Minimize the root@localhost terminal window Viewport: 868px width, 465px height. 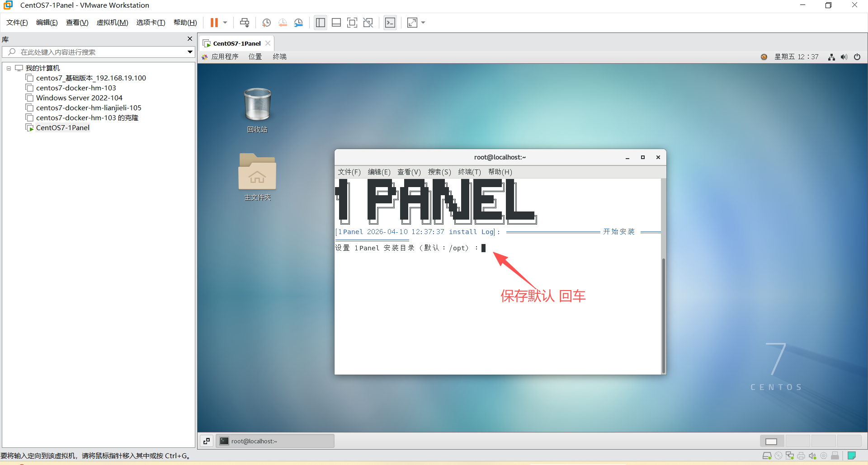627,157
